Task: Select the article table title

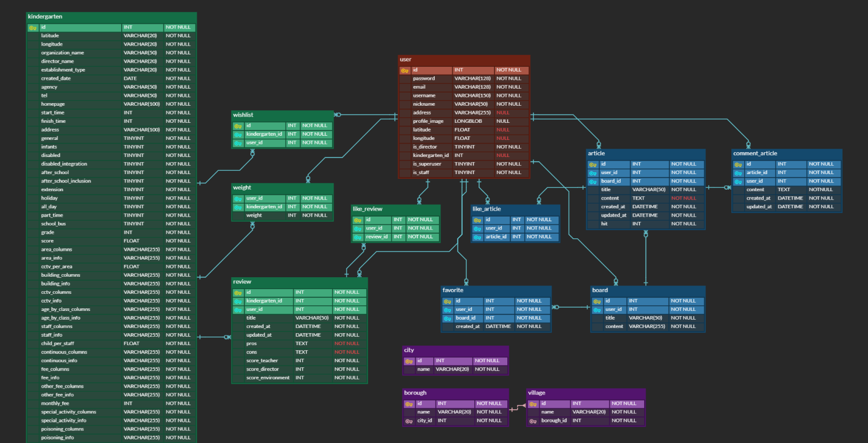Action: coord(596,153)
